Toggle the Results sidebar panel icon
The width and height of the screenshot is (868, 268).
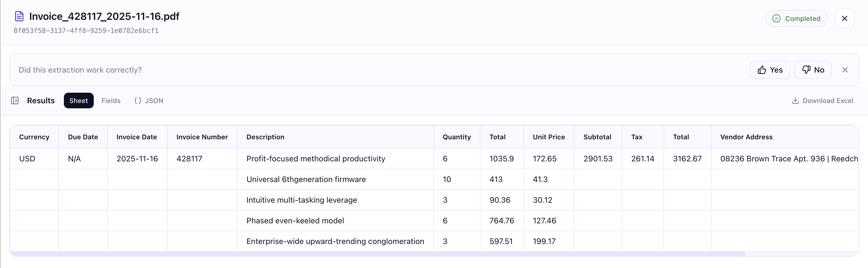point(15,100)
